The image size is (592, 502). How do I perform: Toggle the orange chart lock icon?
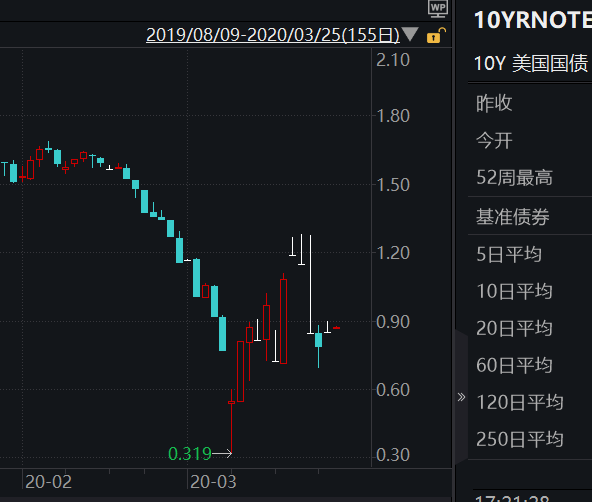[x=436, y=35]
